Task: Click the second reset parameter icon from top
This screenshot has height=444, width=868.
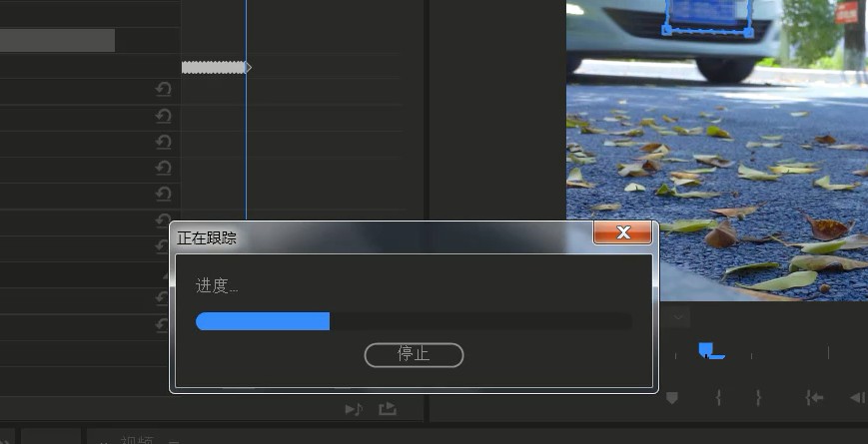Action: pos(163,116)
